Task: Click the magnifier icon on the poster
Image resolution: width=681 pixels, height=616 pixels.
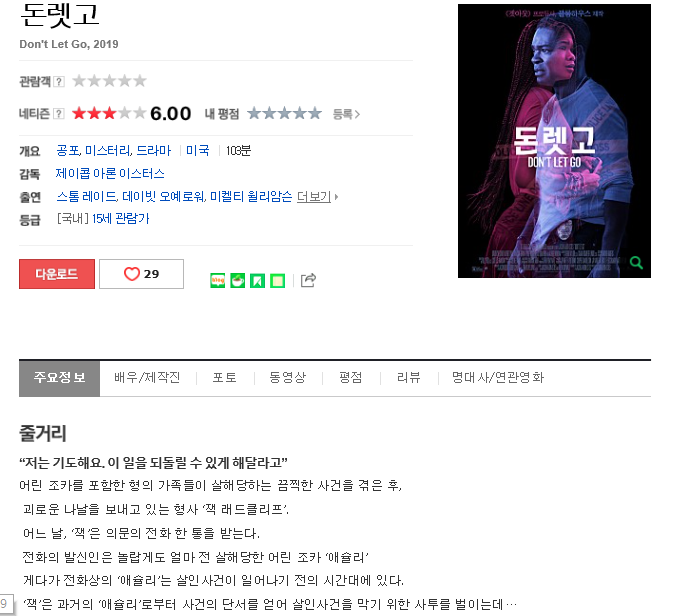Action: (x=636, y=262)
